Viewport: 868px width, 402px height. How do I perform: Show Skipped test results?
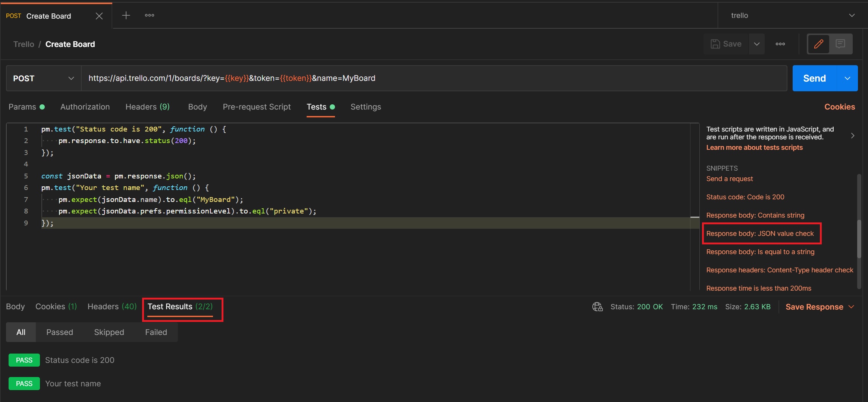(109, 332)
